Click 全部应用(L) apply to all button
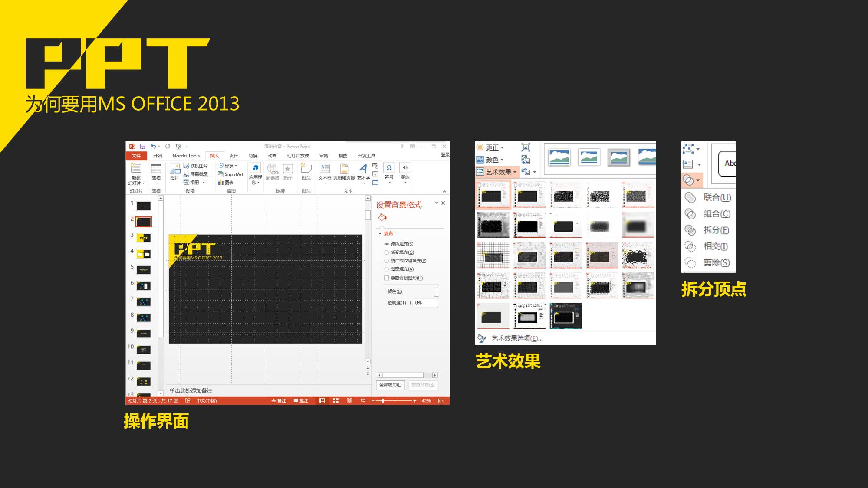 (391, 385)
